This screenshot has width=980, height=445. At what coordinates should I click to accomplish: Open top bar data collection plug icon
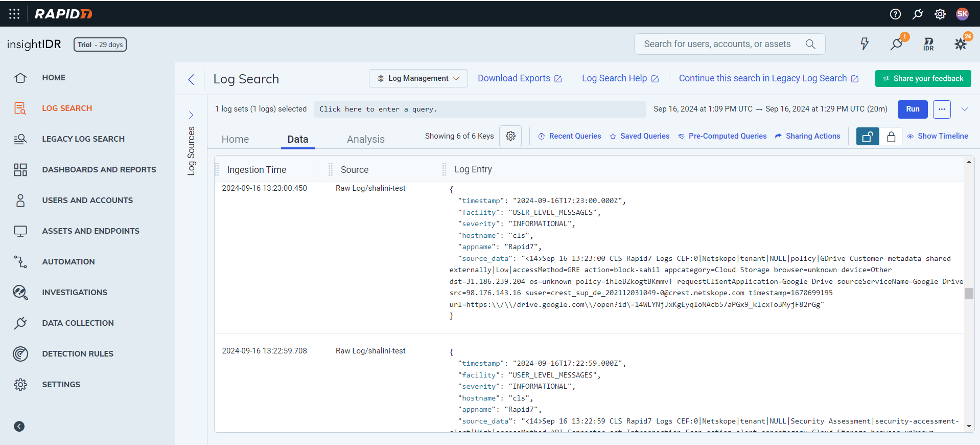click(918, 14)
